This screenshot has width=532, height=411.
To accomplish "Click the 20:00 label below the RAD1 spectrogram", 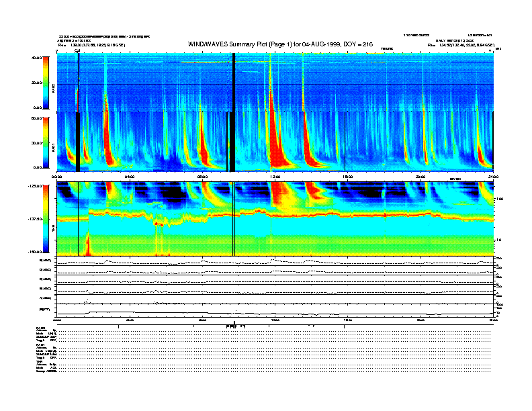I will click(x=420, y=177).
